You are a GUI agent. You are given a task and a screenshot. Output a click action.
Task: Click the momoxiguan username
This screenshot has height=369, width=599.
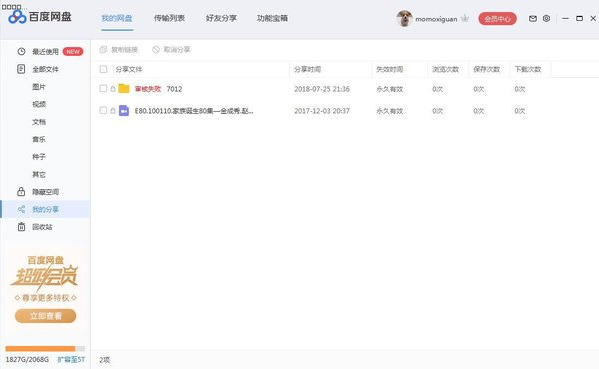[436, 19]
